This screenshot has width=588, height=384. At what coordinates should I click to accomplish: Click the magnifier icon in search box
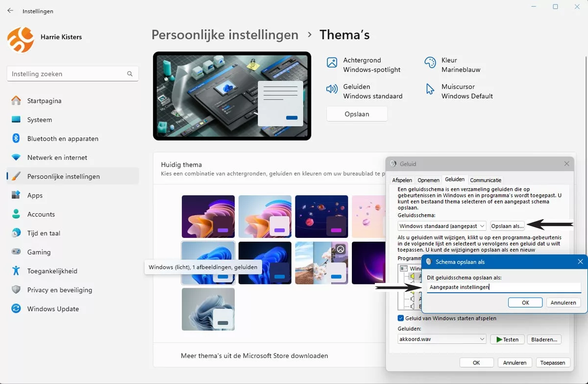[x=130, y=74]
